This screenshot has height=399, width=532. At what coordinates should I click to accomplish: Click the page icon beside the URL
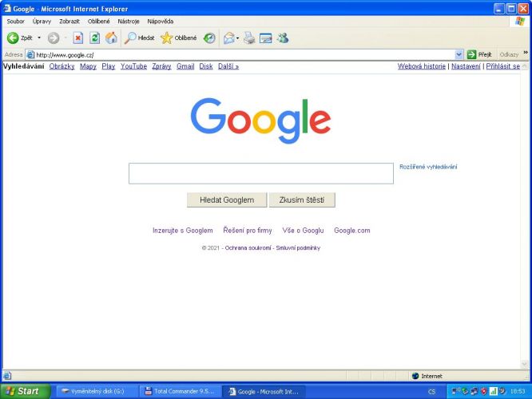(30, 54)
